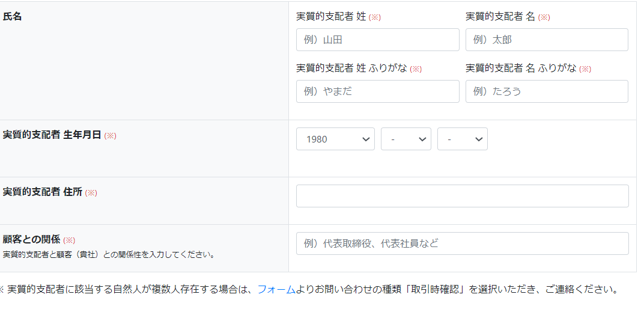Click the 実質的支配者 姓 input field
Image resolution: width=644 pixels, height=309 pixels.
coord(377,40)
